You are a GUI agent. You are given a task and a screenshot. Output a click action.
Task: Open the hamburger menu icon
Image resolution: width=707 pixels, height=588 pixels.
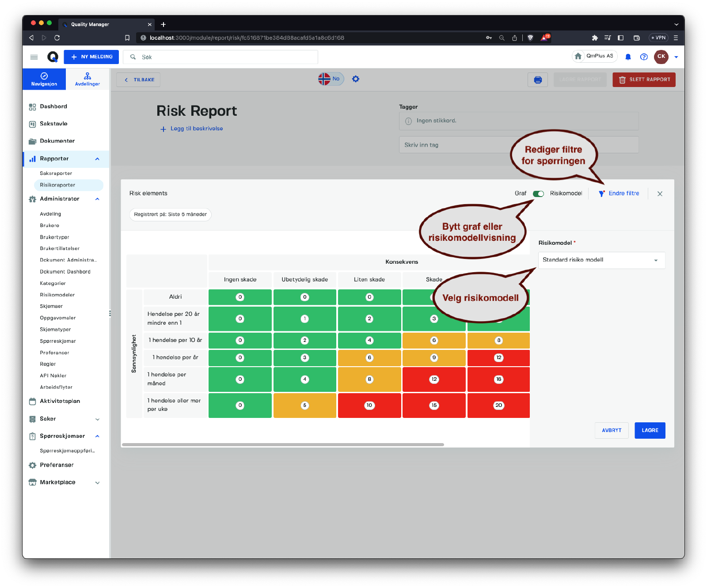pyautogui.click(x=34, y=57)
